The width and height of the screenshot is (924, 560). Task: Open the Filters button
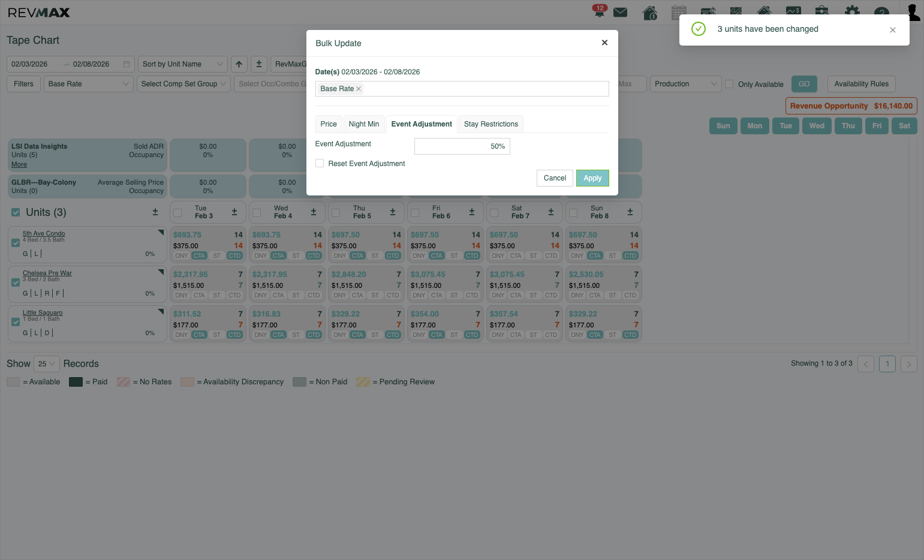[x=23, y=84]
